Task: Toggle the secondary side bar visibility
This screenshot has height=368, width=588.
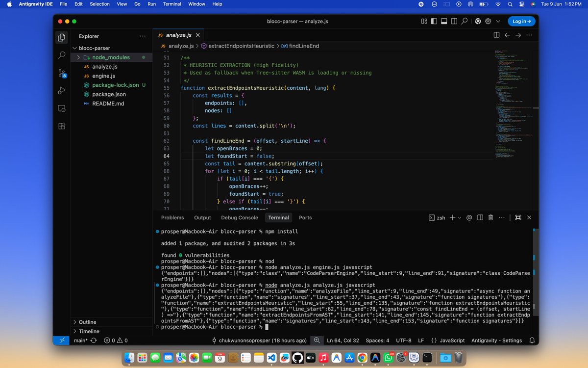Action: (454, 21)
